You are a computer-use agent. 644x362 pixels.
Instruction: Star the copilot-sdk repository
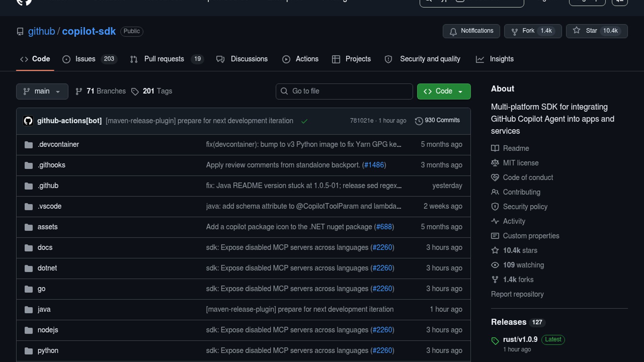(x=597, y=31)
